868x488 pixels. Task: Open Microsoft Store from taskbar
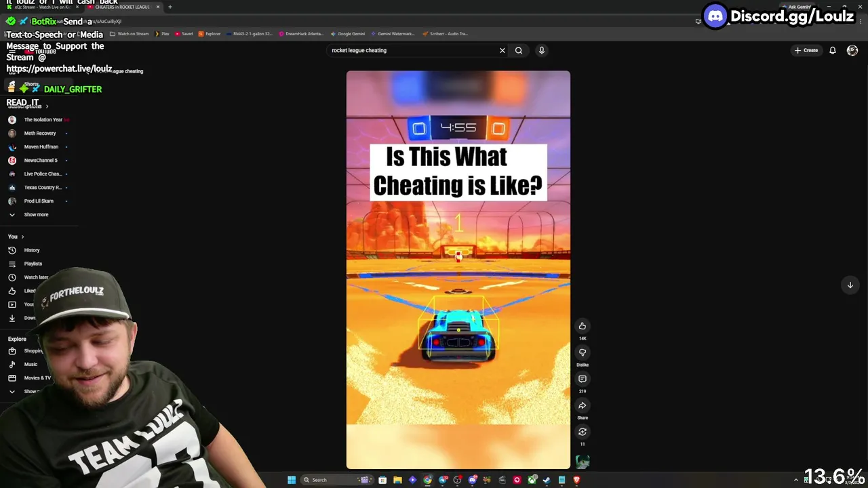click(x=382, y=480)
